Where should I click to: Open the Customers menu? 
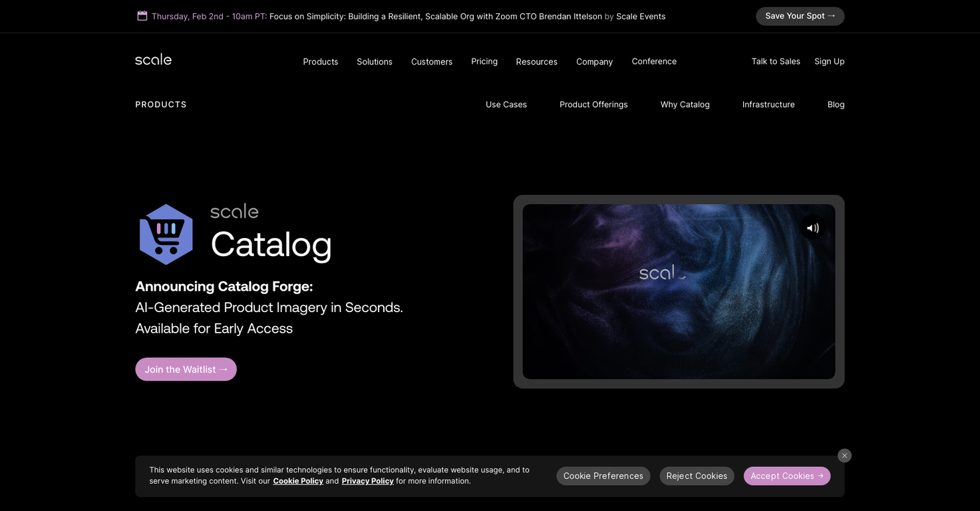point(432,61)
